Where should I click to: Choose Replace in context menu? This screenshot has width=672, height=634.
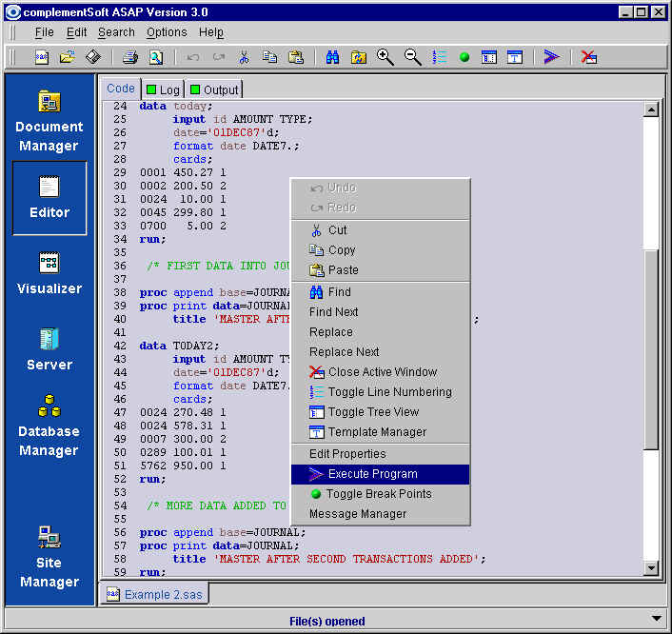380,332
